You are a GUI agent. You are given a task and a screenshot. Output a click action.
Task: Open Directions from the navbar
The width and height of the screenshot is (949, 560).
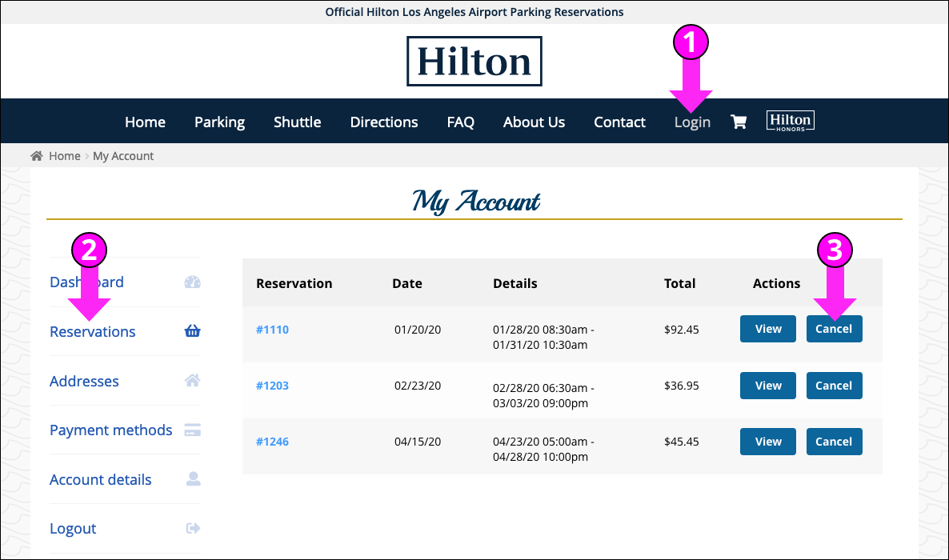(384, 122)
